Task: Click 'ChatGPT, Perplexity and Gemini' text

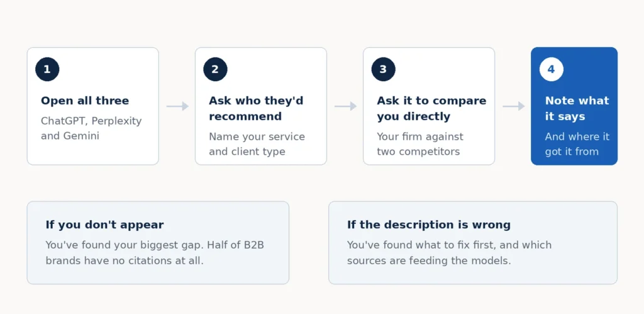Action: point(91,128)
